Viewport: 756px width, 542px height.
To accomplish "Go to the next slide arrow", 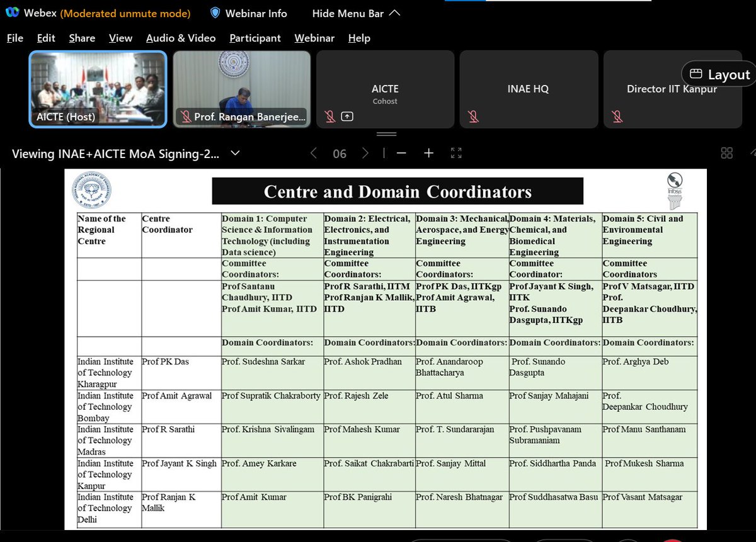I will [x=365, y=153].
